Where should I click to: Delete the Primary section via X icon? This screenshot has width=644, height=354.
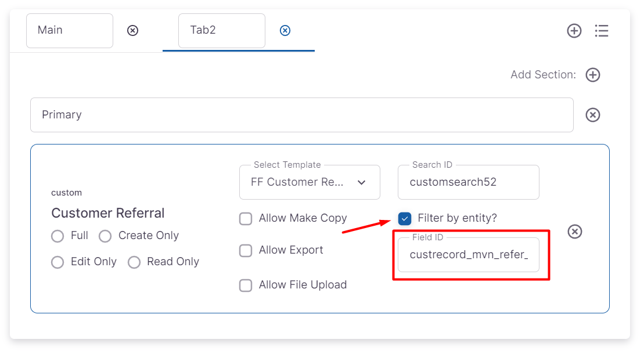593,115
